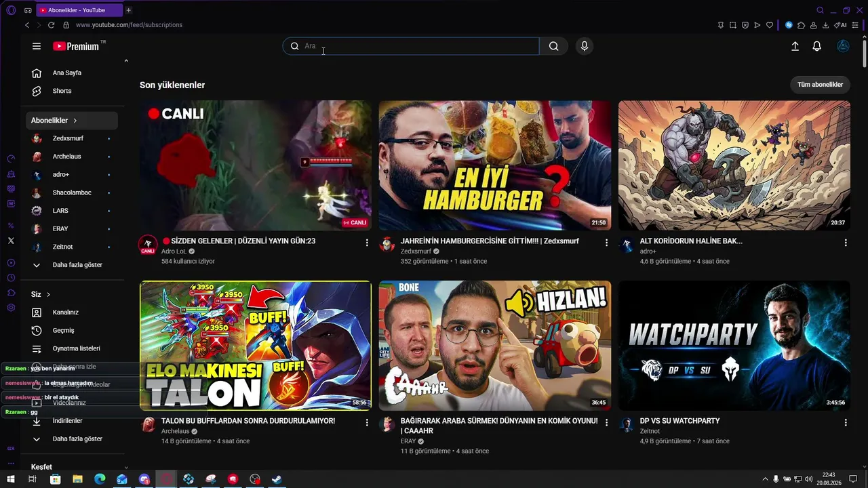868x488 pixels.
Task: Click the browser address bar URL
Action: [x=129, y=25]
